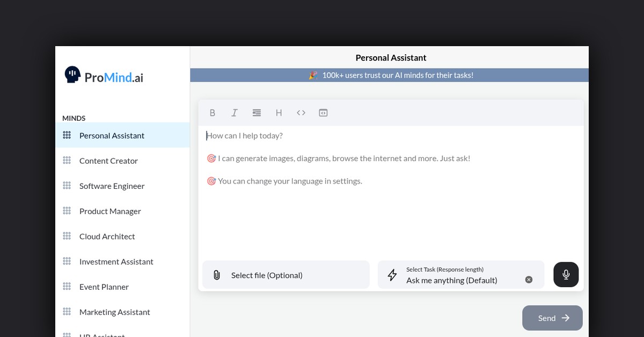Select the Personal Assistant mind
644x337 pixels.
click(x=112, y=136)
